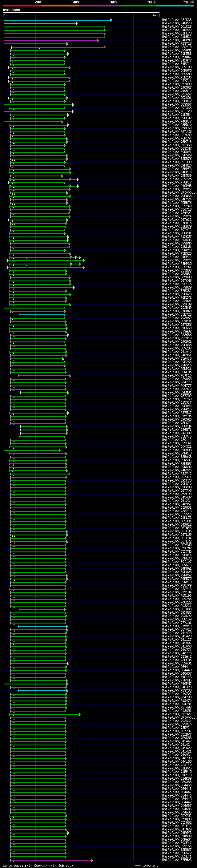Image resolution: width=197 pixels, height=868 pixels.
Task: Select label UniRef100_Q75VY6
Action: [177, 260]
